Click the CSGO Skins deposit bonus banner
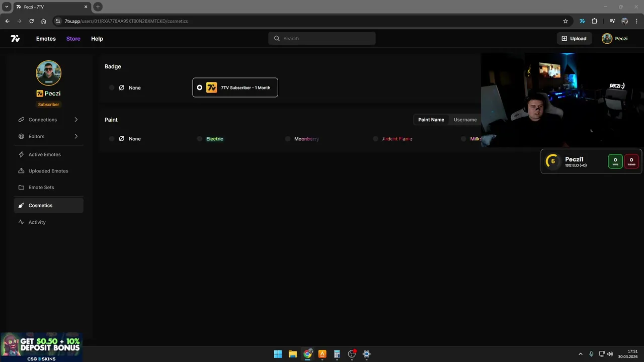 tap(41, 347)
